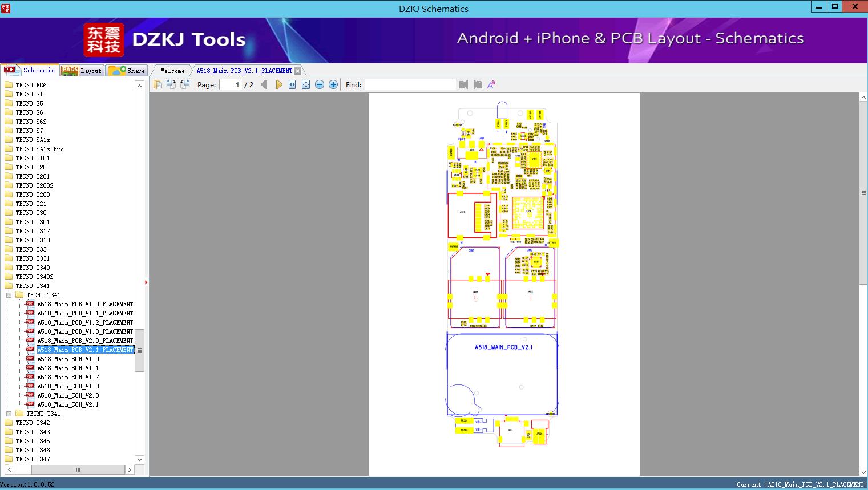This screenshot has height=490, width=868.
Task: Open A518_Main_SCH_V1.2 schematic
Action: point(68,377)
